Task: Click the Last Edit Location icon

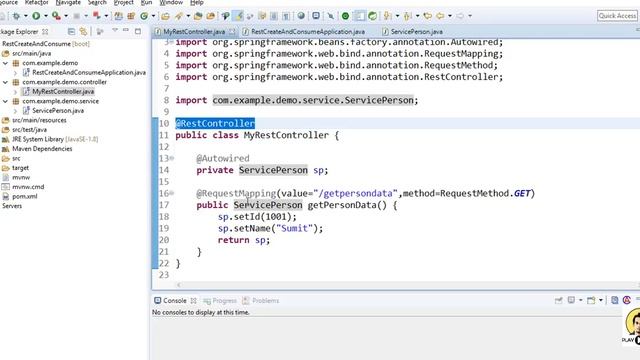Action: (427, 16)
